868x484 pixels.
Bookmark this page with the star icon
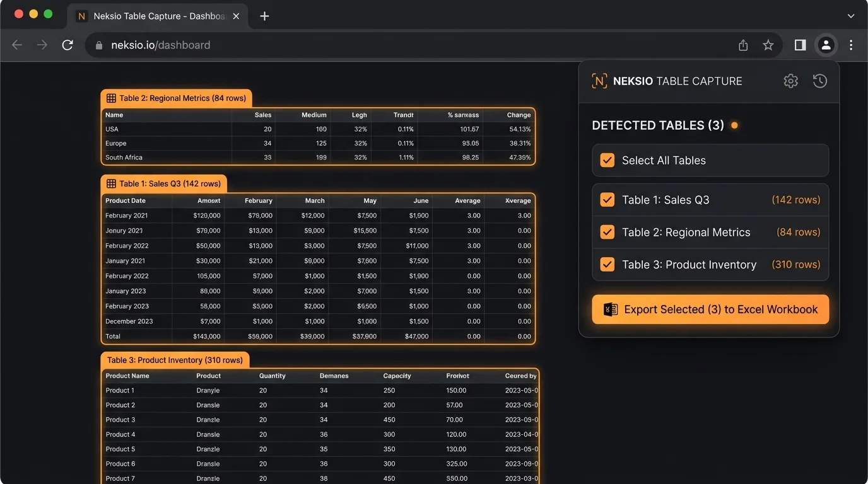point(768,45)
